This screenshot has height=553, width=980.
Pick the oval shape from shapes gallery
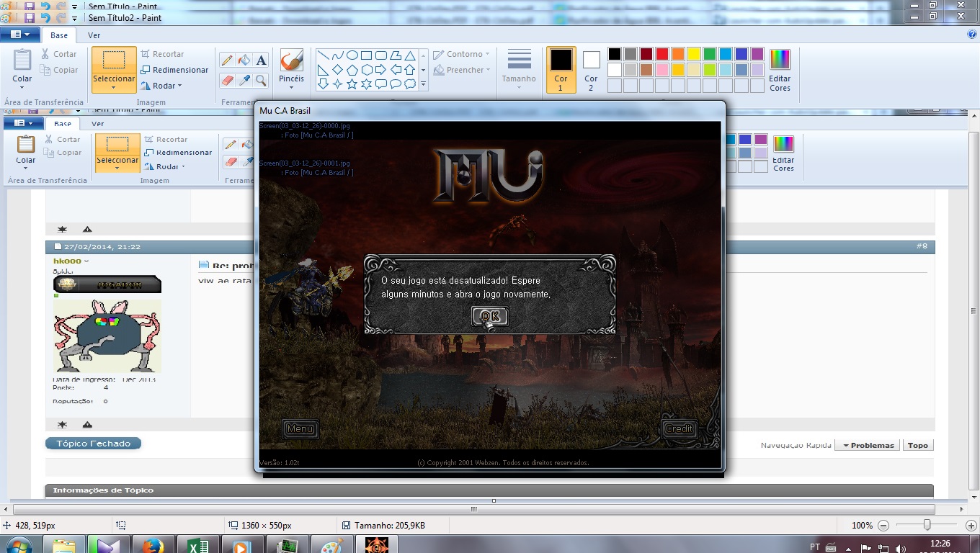coord(352,55)
